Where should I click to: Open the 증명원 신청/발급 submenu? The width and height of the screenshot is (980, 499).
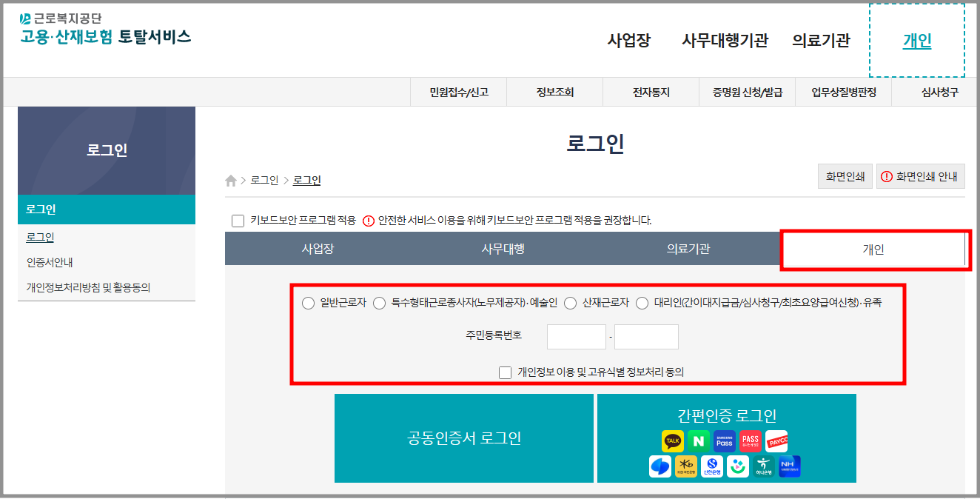click(x=748, y=93)
